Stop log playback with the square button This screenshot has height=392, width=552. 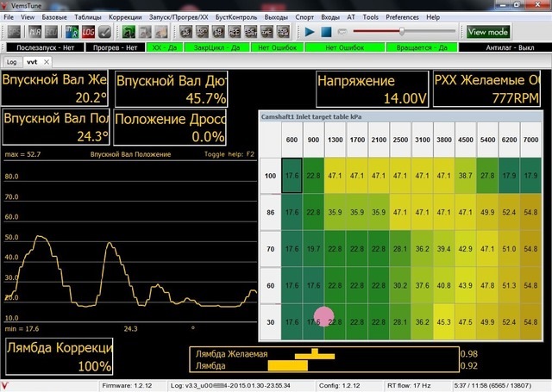tap(326, 32)
